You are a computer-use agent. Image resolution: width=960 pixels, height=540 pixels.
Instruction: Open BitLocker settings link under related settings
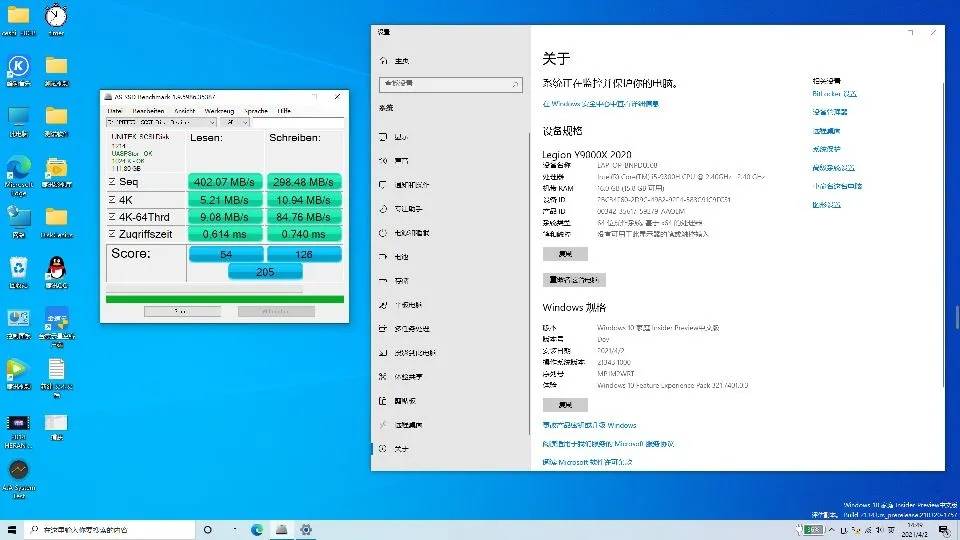[x=834, y=94]
